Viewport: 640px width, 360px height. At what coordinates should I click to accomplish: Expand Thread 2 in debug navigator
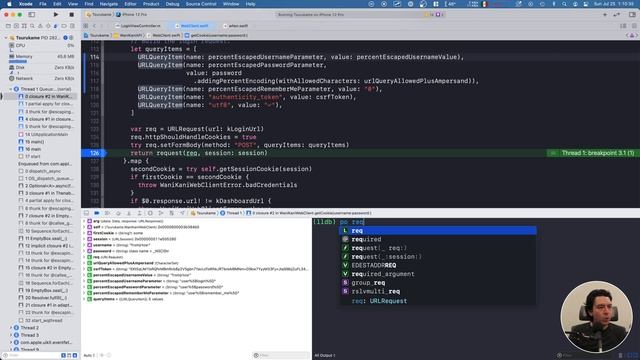(11, 328)
